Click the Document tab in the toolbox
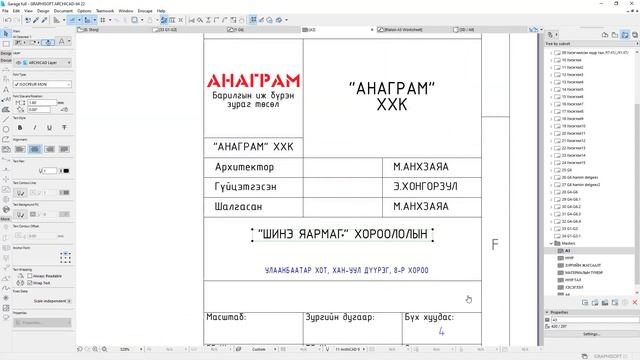This screenshot has width=640, height=360. point(6,60)
